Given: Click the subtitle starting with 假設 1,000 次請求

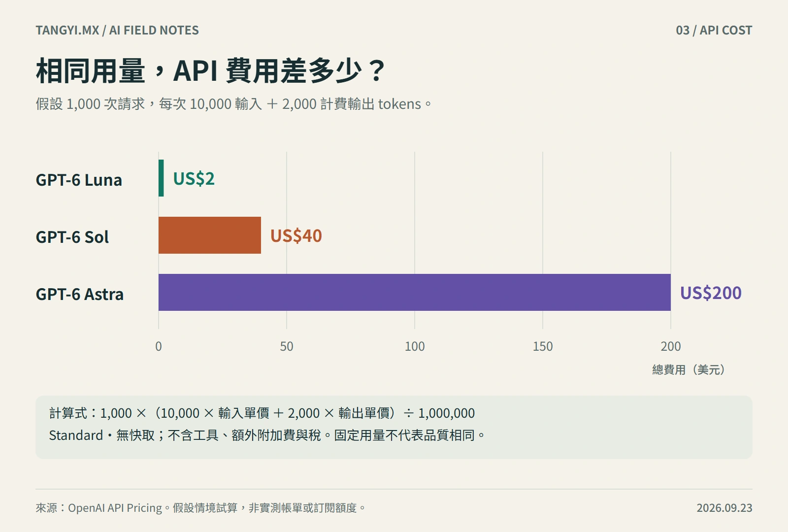Looking at the screenshot, I should (233, 104).
